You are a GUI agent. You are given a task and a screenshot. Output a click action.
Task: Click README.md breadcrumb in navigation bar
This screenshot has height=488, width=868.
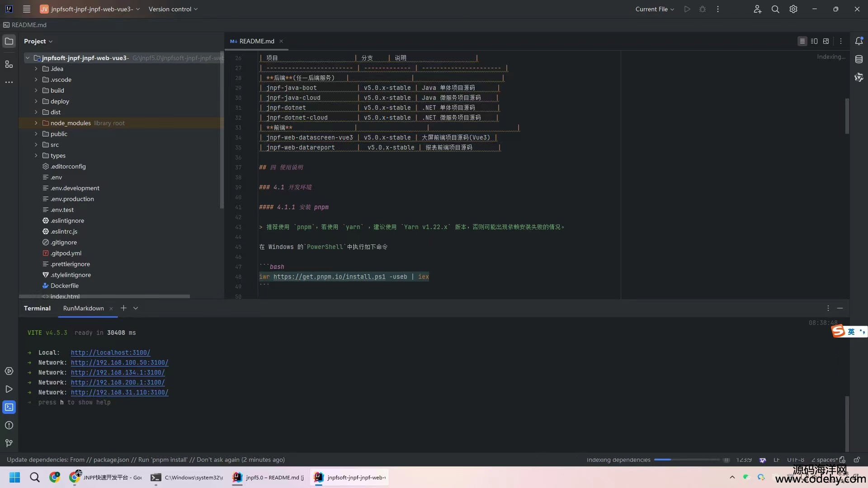tap(25, 25)
